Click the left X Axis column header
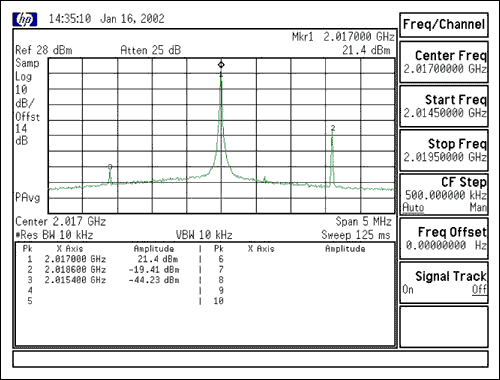Image resolution: width=500 pixels, height=380 pixels. pos(70,249)
